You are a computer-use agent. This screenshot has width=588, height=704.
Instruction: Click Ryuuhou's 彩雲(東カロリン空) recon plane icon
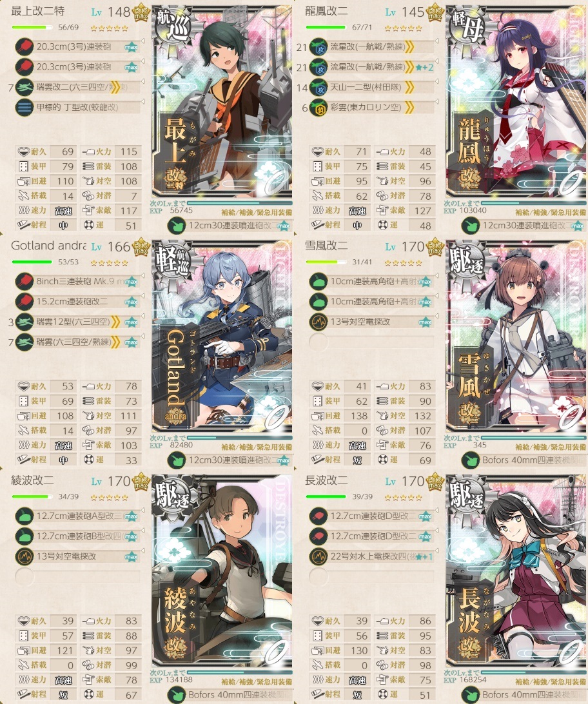pos(318,108)
